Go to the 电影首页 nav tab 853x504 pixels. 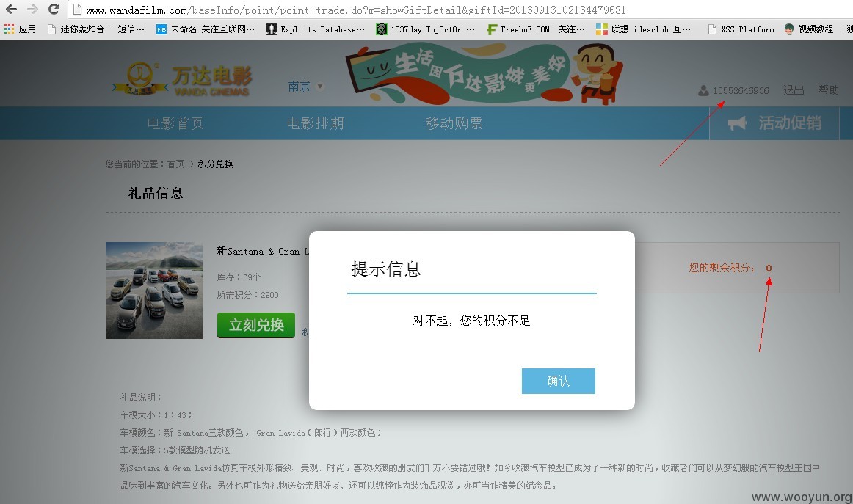pyautogui.click(x=175, y=123)
